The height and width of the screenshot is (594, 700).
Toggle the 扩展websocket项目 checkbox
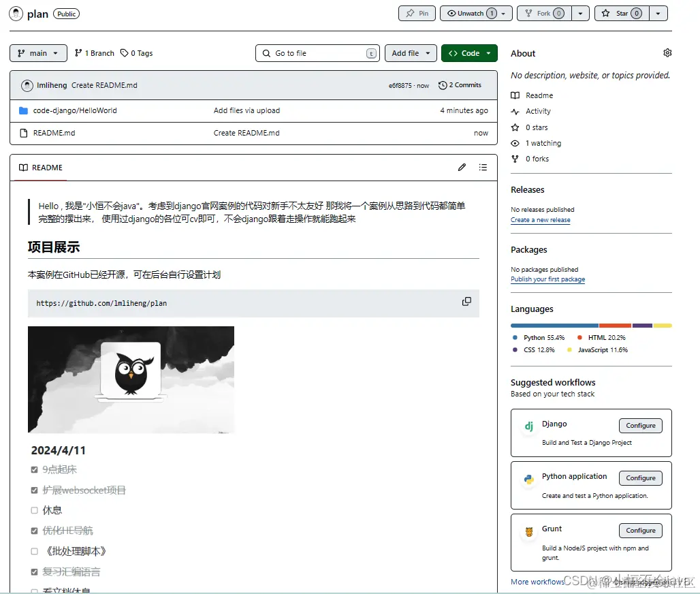point(34,490)
